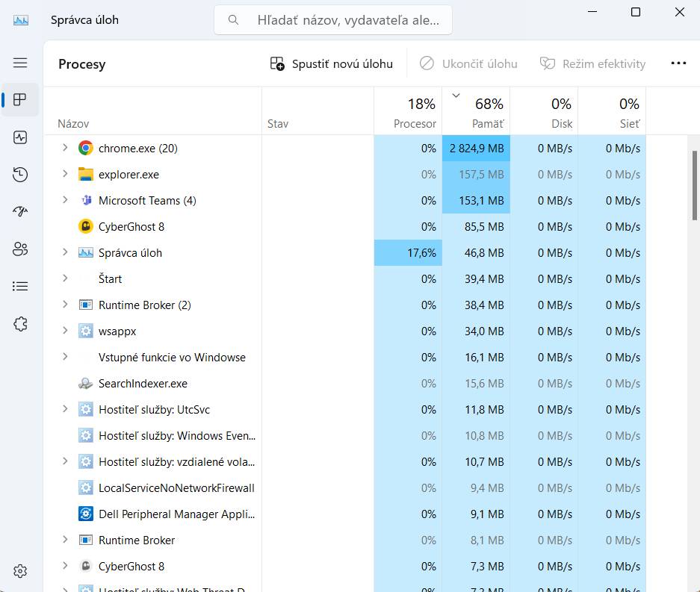
Task: Expand the explorer.exe process
Action: tap(65, 174)
